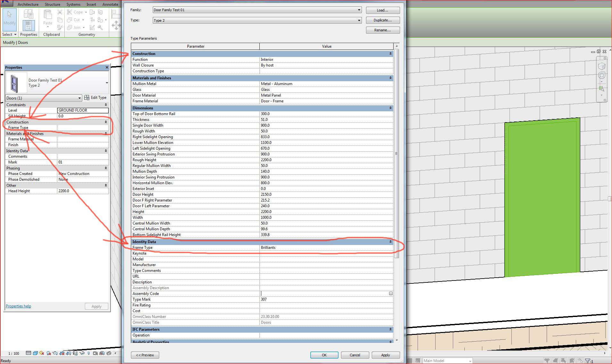Open the Select panel dropdown
612x364 pixels.
click(x=9, y=35)
